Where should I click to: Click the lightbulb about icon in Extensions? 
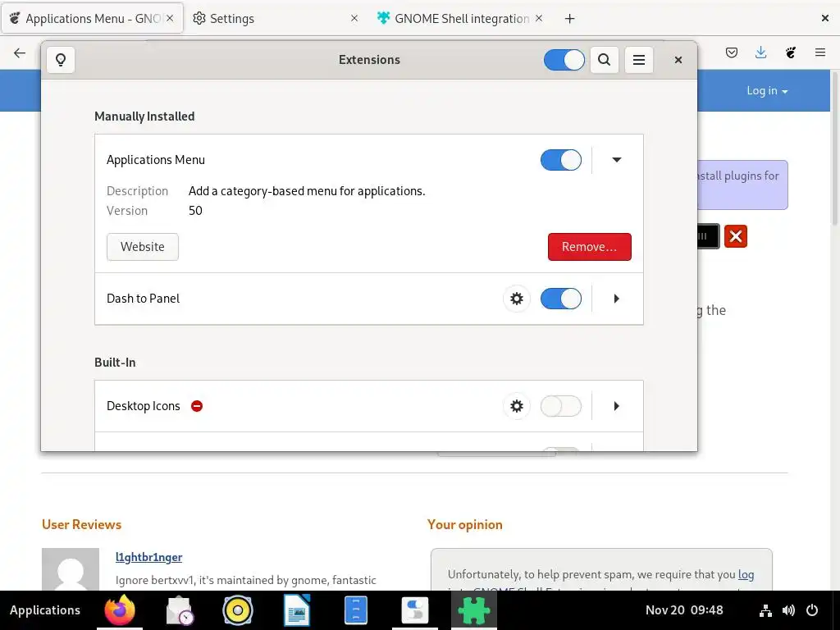pos(61,59)
